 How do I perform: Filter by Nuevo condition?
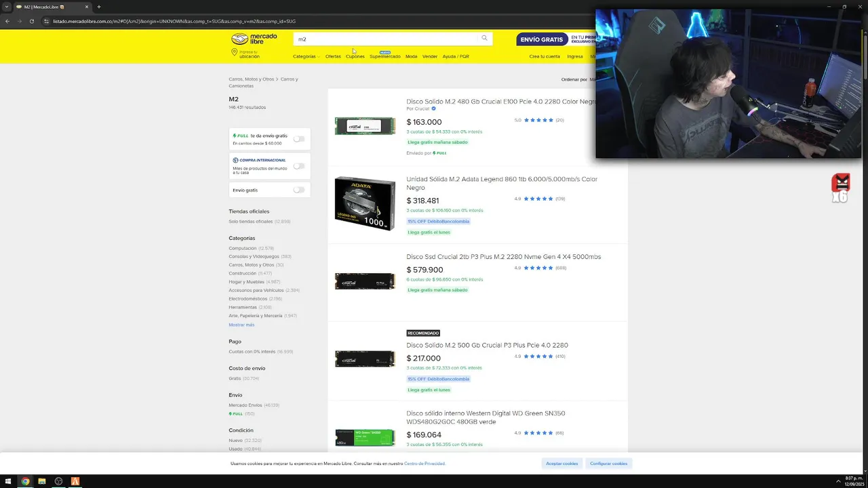click(235, 441)
